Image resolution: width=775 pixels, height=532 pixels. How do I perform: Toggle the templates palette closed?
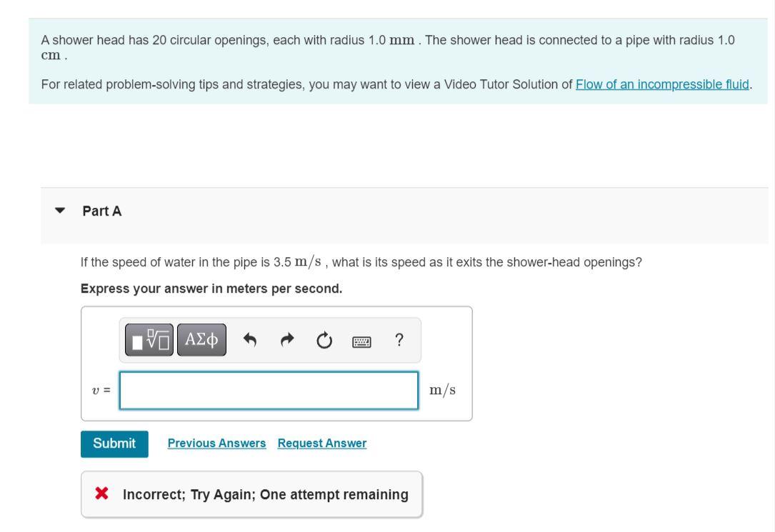(x=149, y=339)
